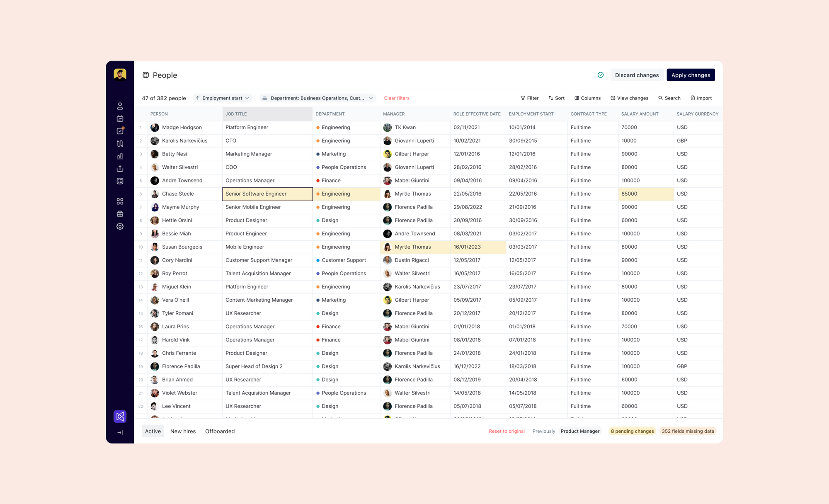Open the calendar icon in the sidebar
The width and height of the screenshot is (829, 504).
pos(120,119)
